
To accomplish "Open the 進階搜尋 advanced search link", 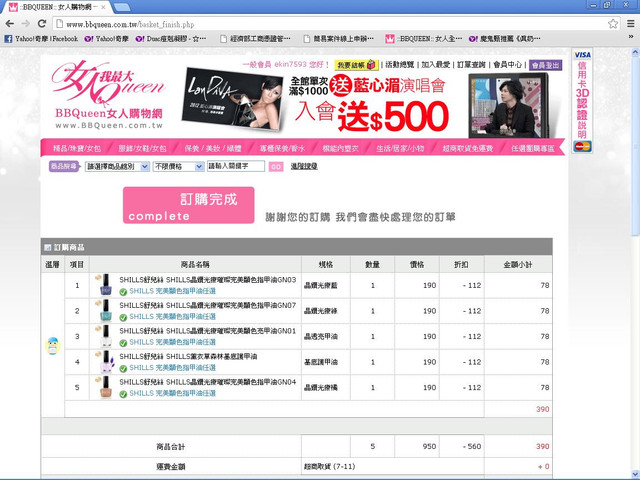I will (x=304, y=166).
